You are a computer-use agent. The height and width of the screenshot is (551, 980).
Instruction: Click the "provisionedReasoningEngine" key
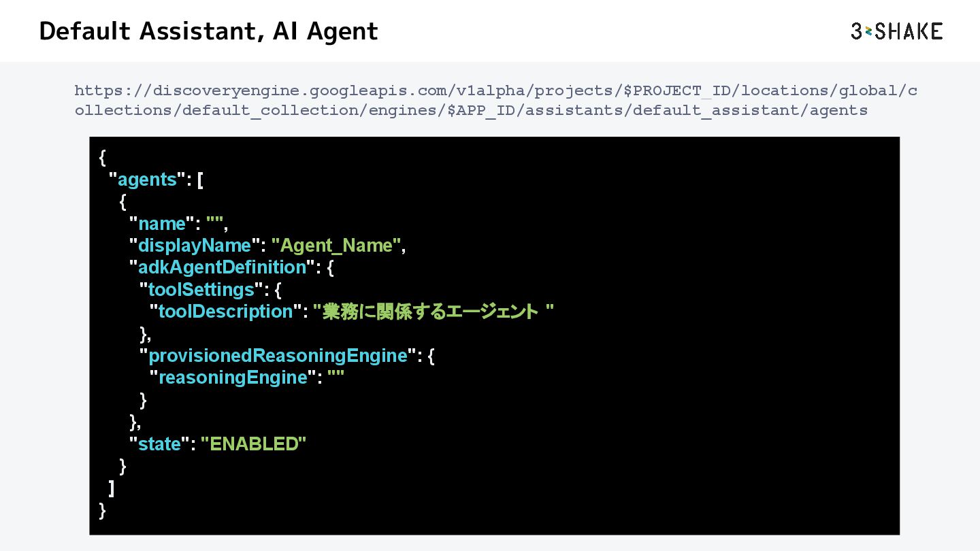tap(278, 356)
